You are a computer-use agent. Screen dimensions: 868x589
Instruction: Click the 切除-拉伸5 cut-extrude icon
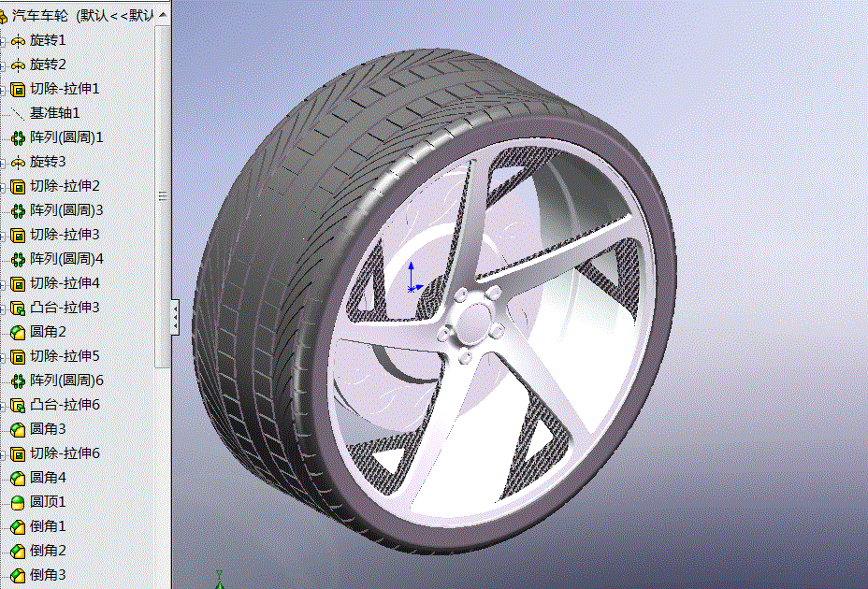coord(21,356)
